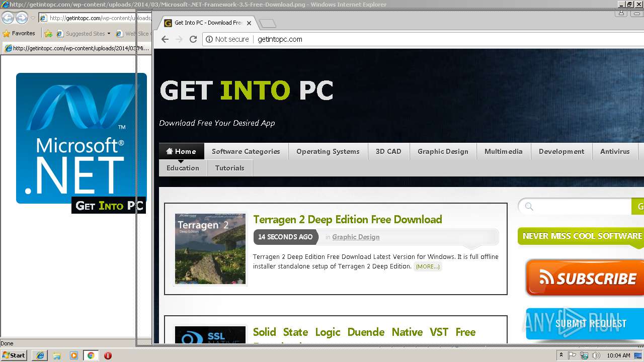Click the add to favorites star icon
Screen dimensions: 644x362
pos(48,34)
